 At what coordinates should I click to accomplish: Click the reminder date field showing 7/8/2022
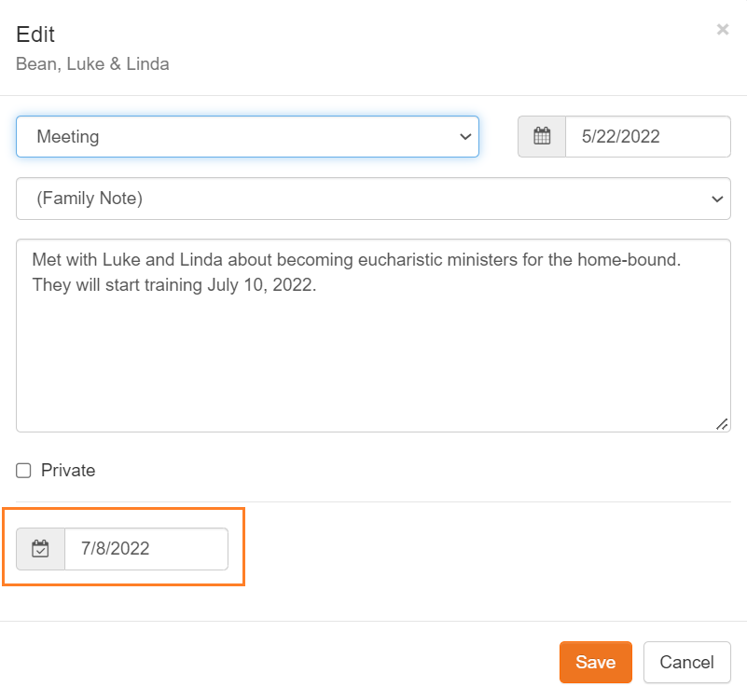[145, 549]
